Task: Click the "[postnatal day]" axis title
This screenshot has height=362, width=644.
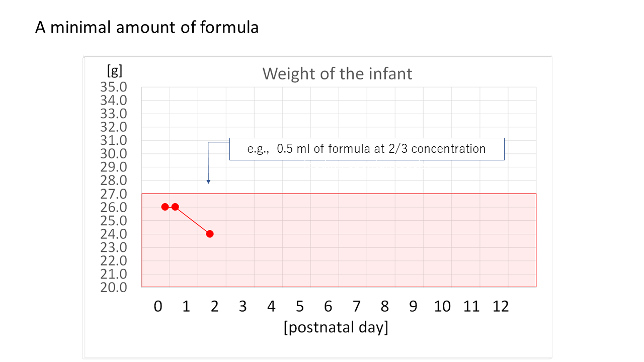Action: [336, 327]
